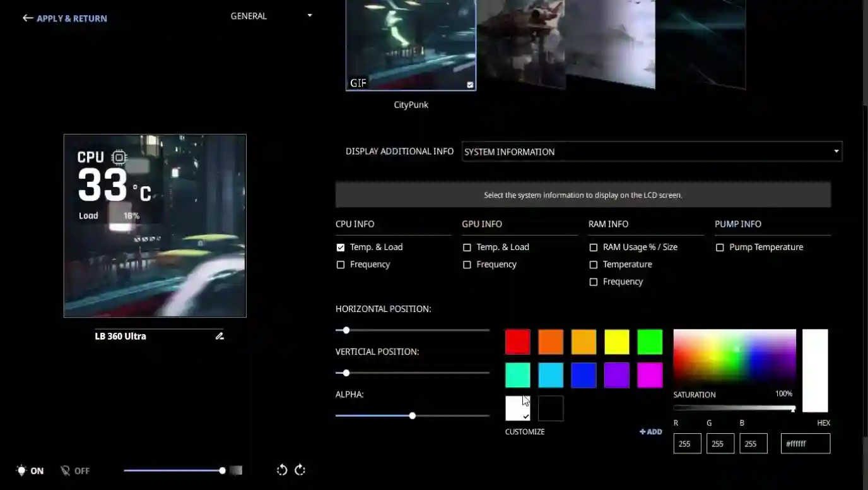Open the Display Additional Info dropdown
Screen dimensions: 868x490
pyautogui.click(x=652, y=152)
